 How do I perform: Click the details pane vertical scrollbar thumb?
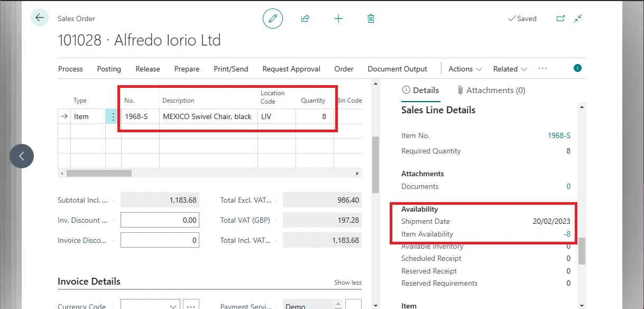[582, 251]
